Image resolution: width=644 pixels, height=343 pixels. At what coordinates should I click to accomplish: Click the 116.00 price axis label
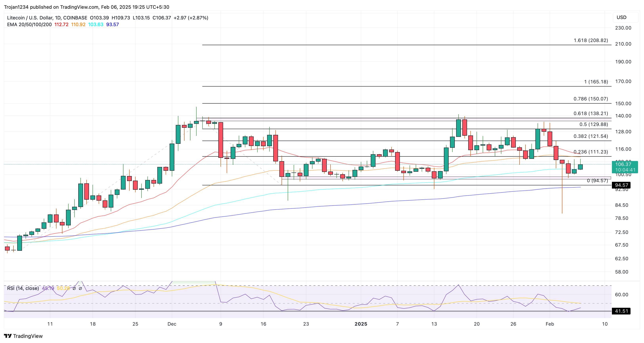pyautogui.click(x=623, y=149)
